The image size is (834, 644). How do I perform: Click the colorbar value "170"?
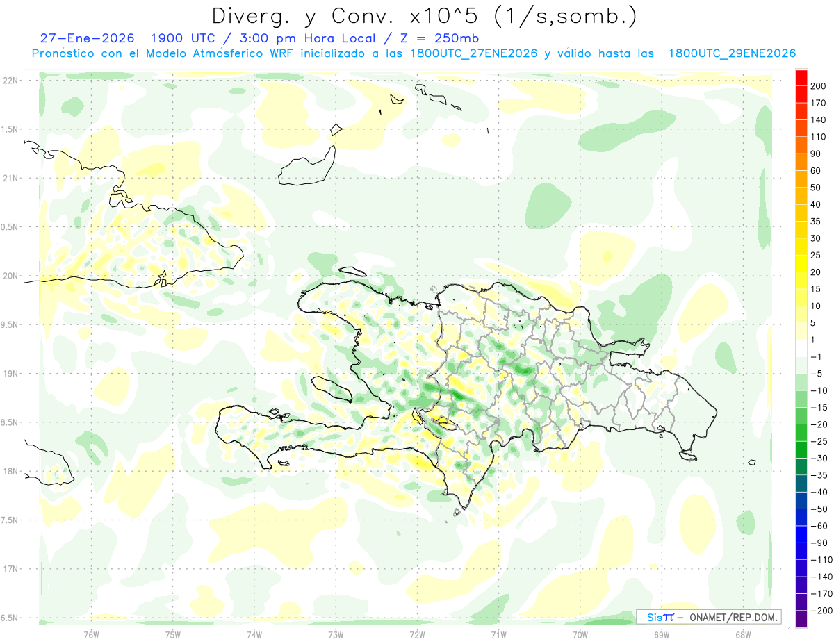coord(819,103)
